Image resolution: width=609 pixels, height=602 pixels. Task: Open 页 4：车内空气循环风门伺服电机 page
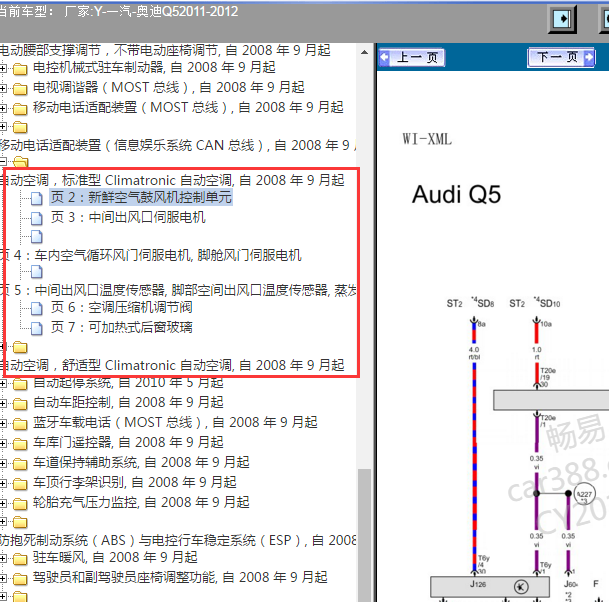[151, 255]
